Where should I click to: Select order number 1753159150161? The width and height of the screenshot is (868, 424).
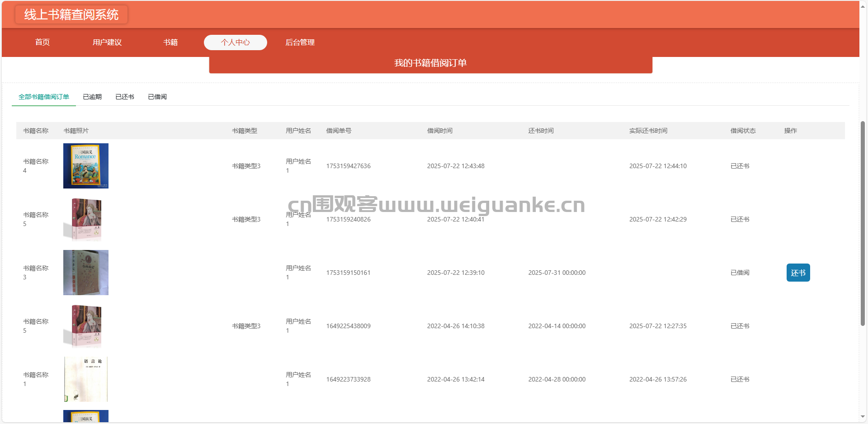[x=349, y=273]
